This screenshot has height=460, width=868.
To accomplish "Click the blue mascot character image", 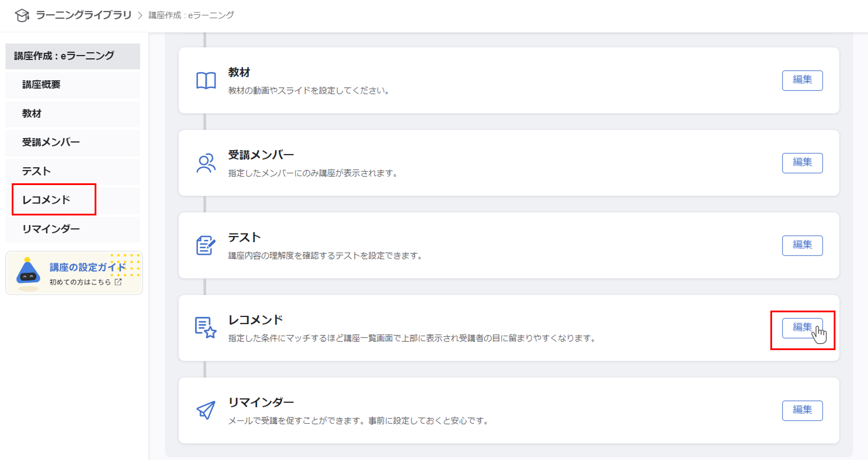I will (28, 273).
